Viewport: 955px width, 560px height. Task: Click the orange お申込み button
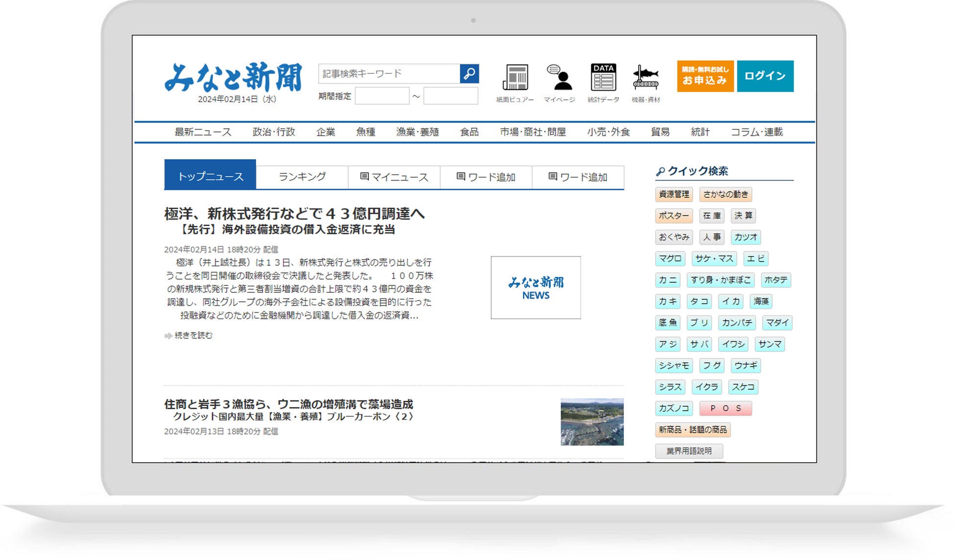tap(705, 76)
